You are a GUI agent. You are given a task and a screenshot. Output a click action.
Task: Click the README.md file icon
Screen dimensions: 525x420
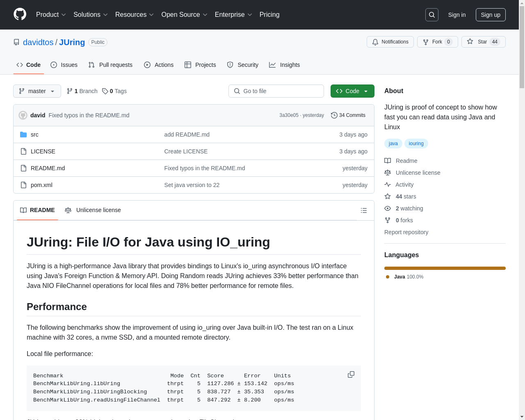tap(23, 168)
